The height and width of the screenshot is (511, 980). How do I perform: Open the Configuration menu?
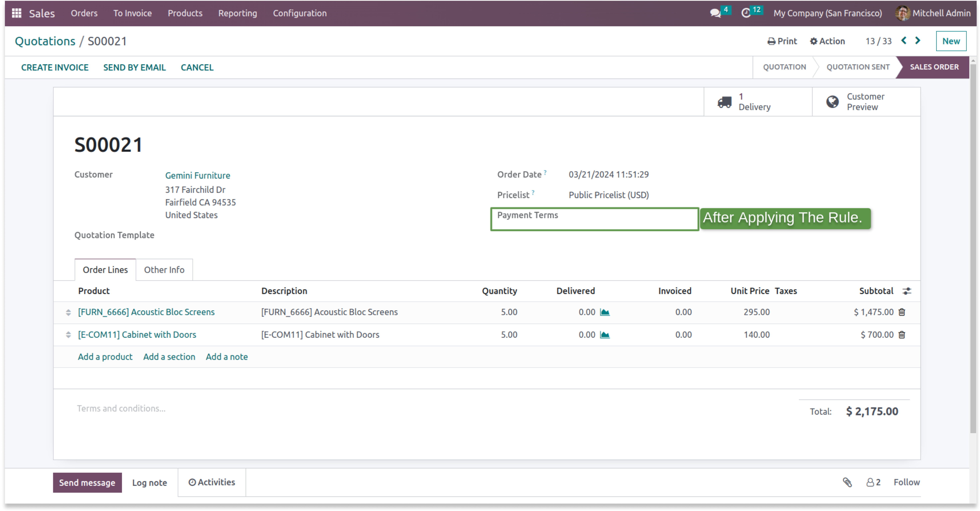coord(300,13)
